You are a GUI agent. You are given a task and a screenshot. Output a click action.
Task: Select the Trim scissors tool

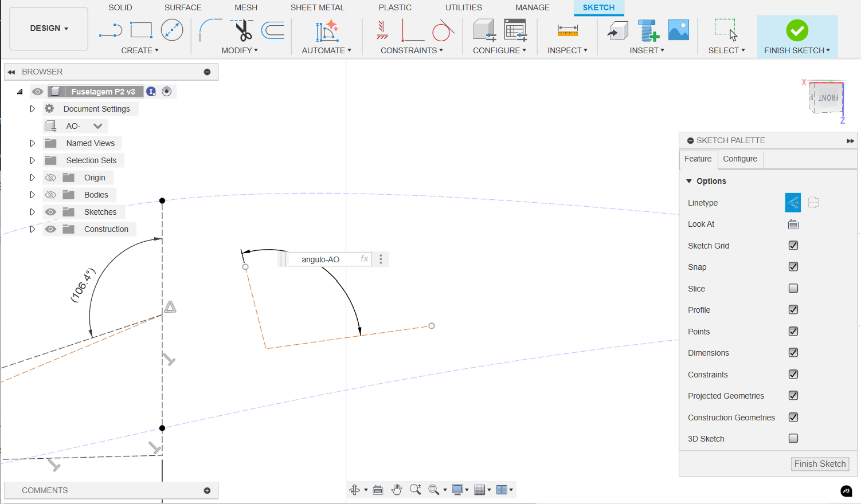[x=242, y=30]
